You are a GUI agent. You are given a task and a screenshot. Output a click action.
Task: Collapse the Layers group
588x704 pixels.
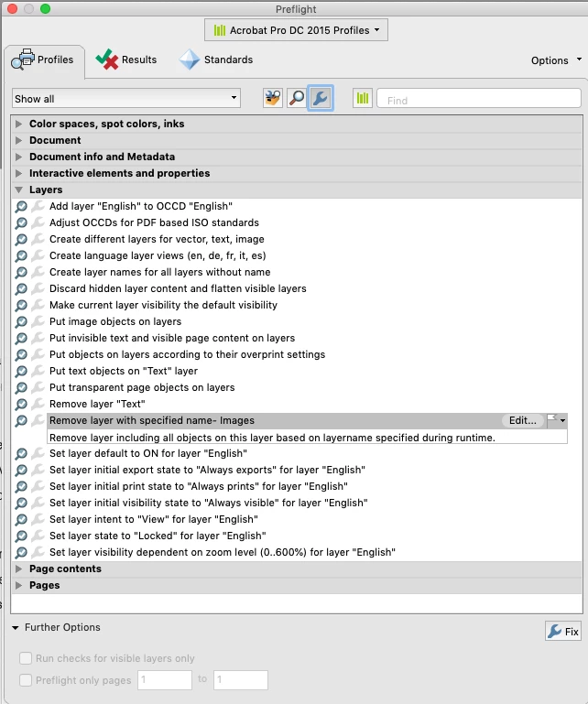(x=19, y=190)
